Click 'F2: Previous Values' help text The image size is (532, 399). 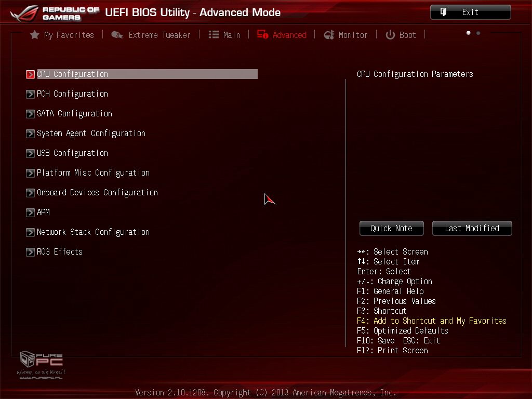click(x=396, y=301)
